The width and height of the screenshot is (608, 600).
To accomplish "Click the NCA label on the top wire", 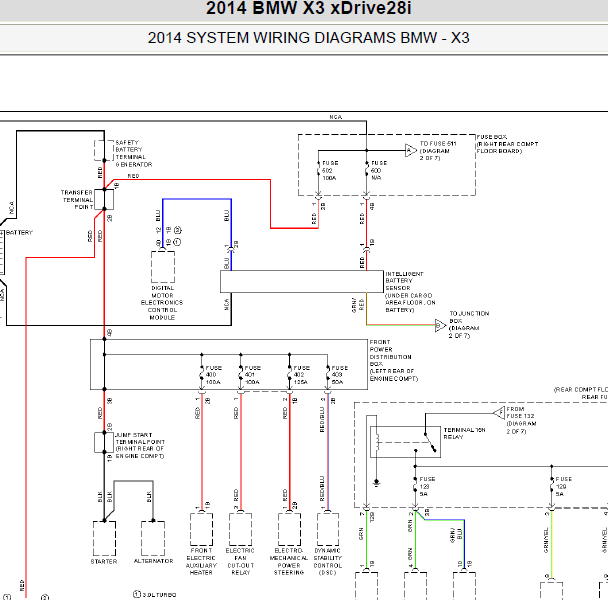I will click(336, 117).
